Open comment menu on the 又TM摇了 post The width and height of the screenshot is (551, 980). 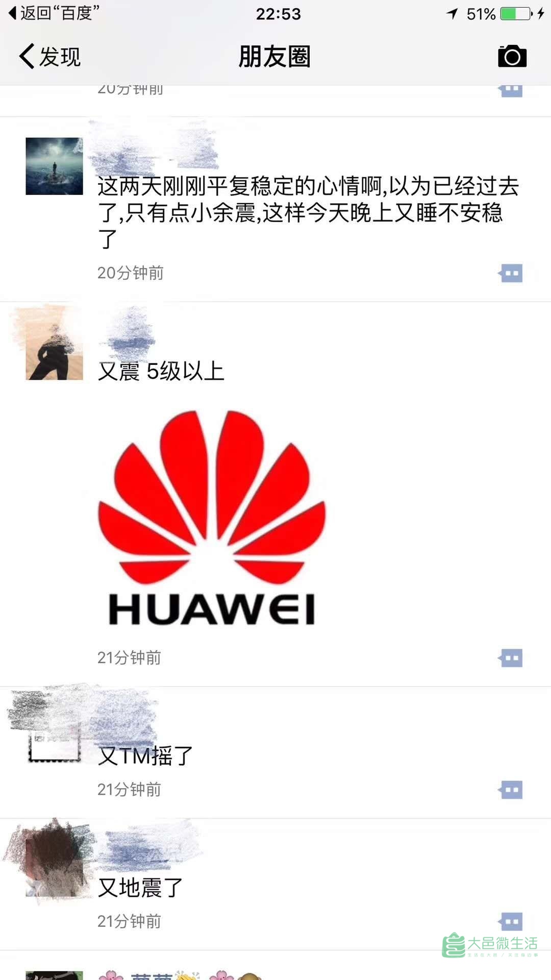tap(511, 790)
